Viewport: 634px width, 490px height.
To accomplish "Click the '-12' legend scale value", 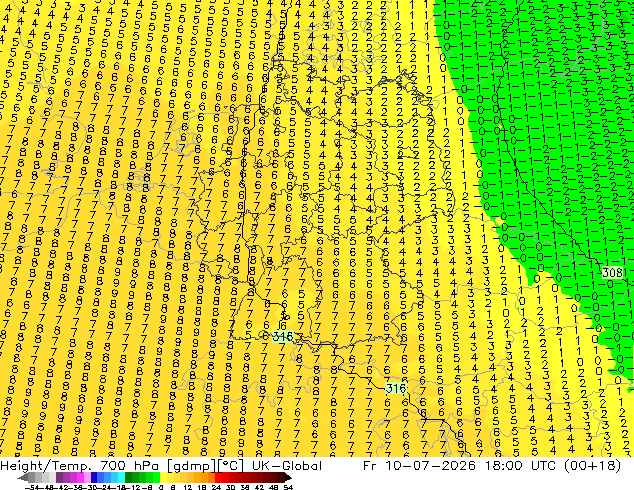I will (133, 488).
